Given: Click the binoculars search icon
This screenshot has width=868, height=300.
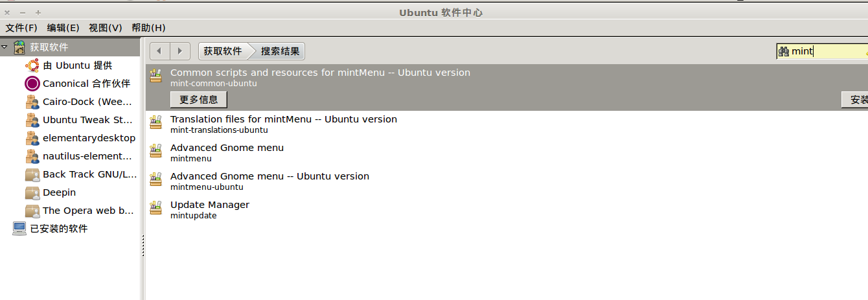Looking at the screenshot, I should 784,52.
